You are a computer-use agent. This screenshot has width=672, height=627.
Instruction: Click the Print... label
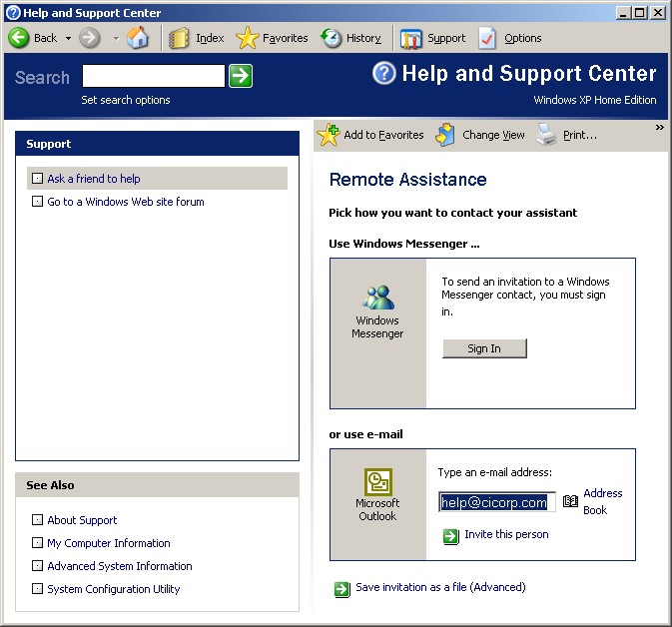[x=580, y=135]
